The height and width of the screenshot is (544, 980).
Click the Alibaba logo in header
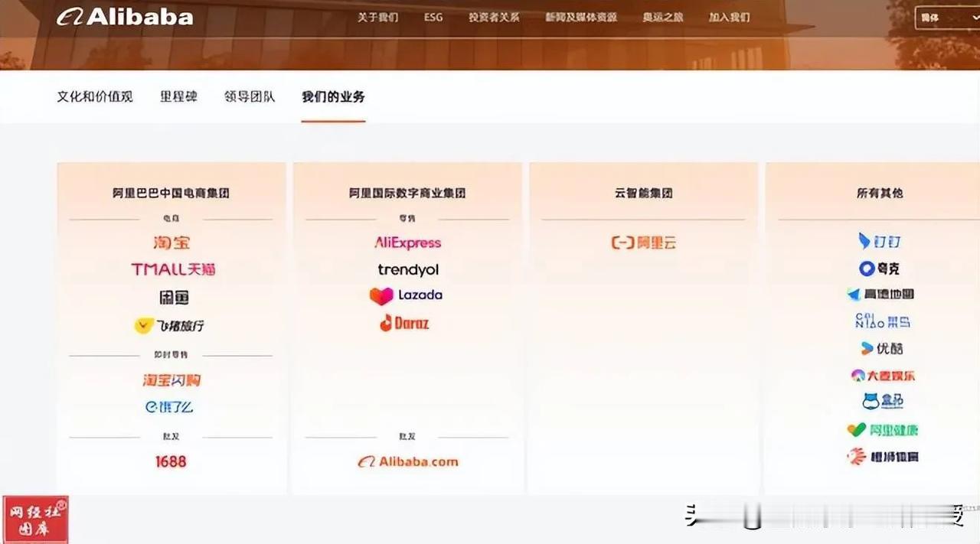(125, 16)
